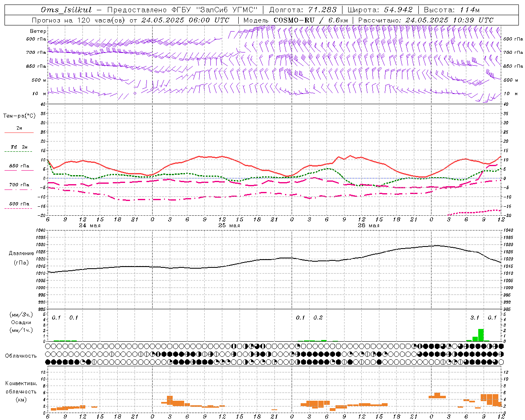Click the '700 гПа' entry in temperature legend
525x420 pixels.
point(19,185)
